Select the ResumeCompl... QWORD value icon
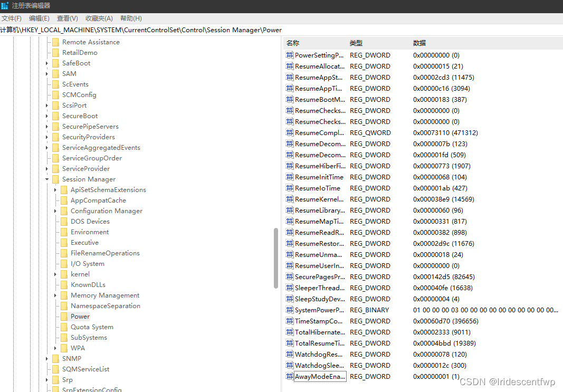This screenshot has height=392, width=563. (290, 132)
